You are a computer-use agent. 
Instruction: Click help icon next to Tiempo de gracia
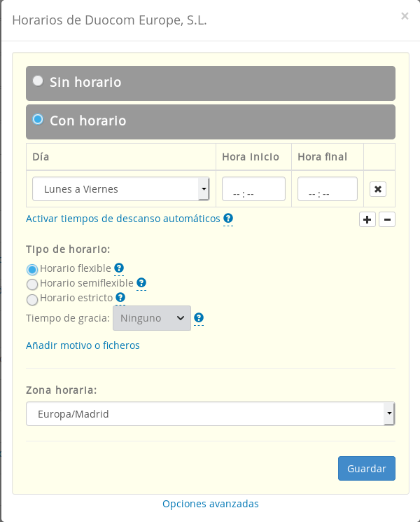point(199,318)
